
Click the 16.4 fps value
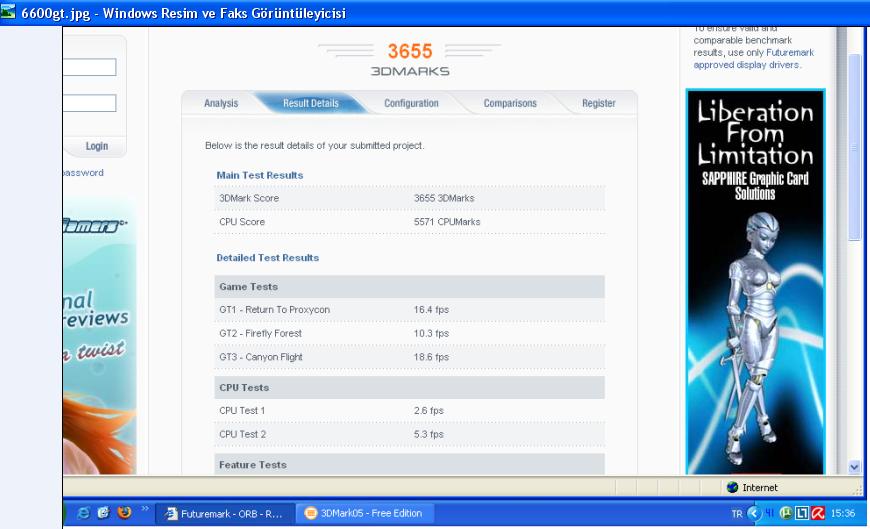[431, 310]
